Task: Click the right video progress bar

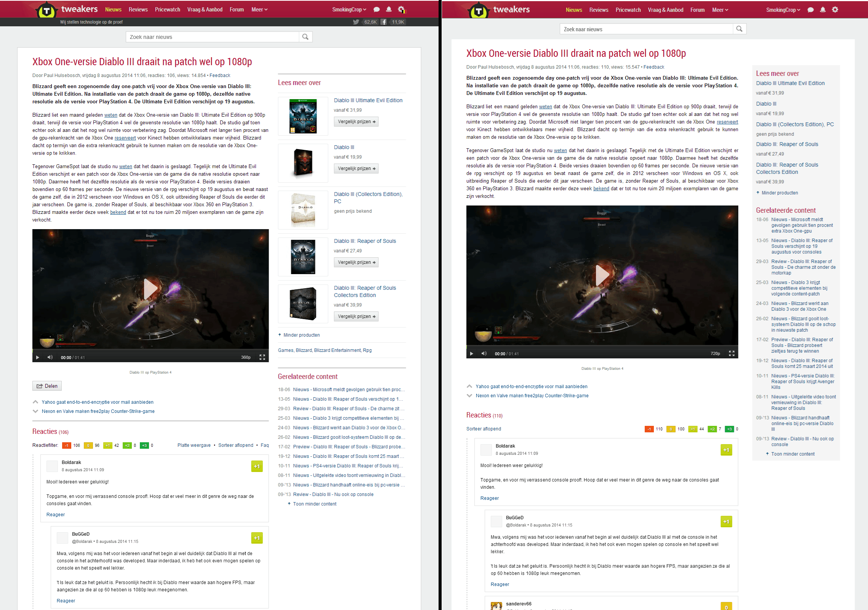Action: (x=602, y=347)
